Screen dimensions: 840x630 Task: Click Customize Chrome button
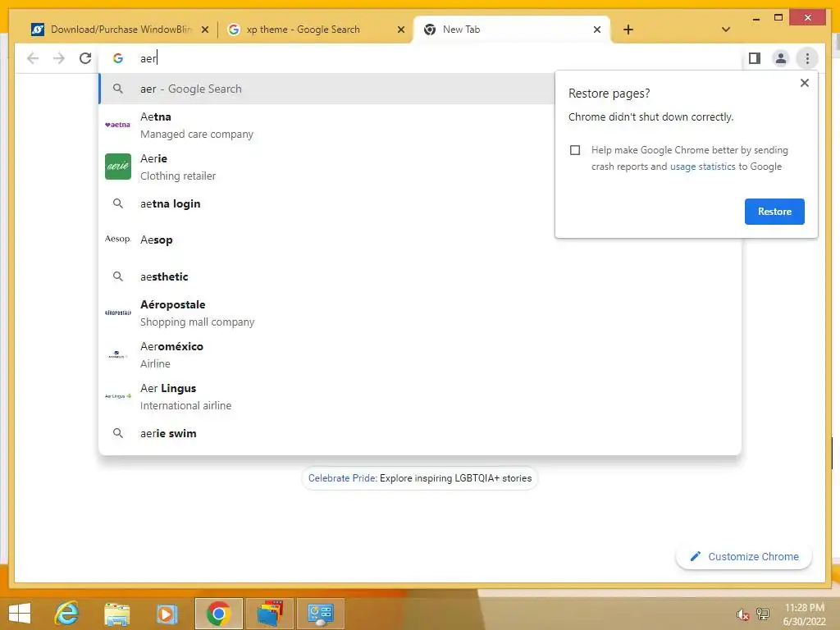point(744,557)
